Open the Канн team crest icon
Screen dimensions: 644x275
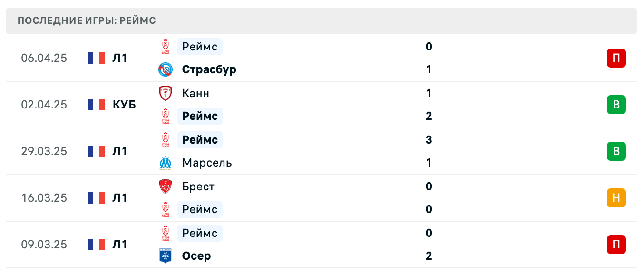click(x=165, y=93)
